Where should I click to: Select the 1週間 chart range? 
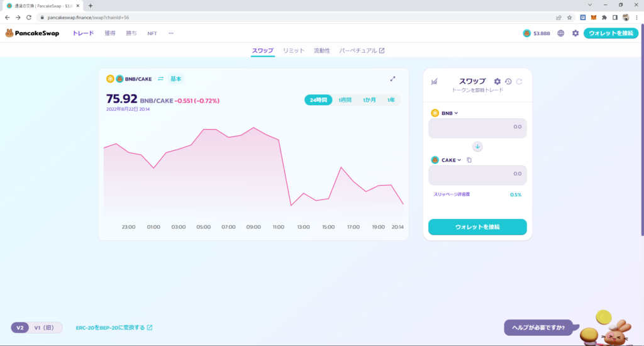[x=345, y=100]
